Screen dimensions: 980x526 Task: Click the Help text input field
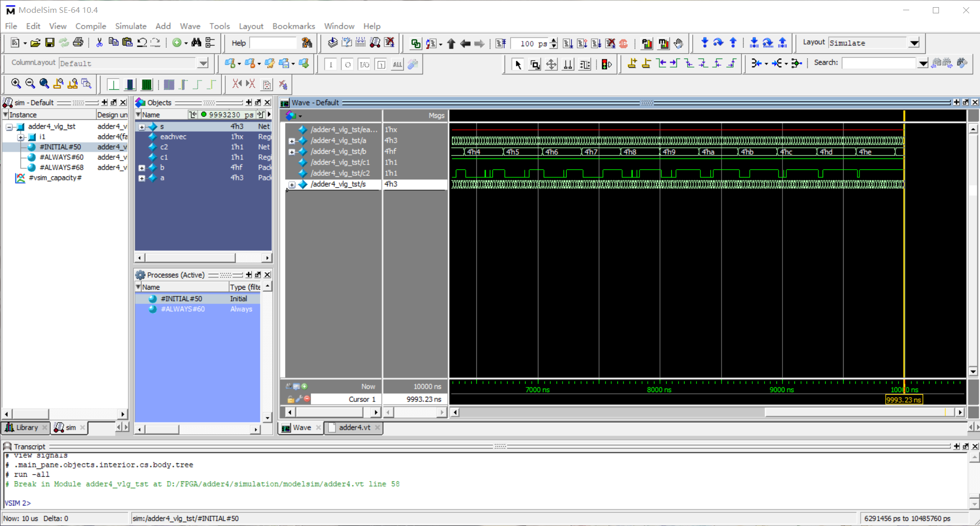click(273, 43)
